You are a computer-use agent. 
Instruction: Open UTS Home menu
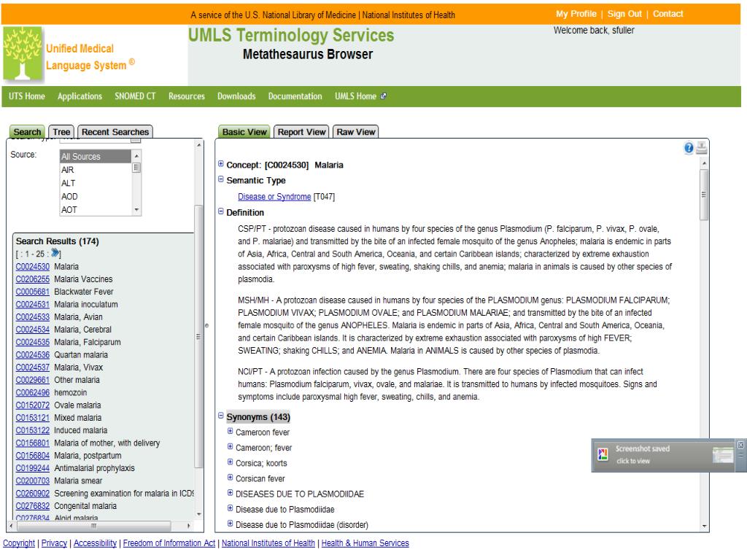point(27,96)
